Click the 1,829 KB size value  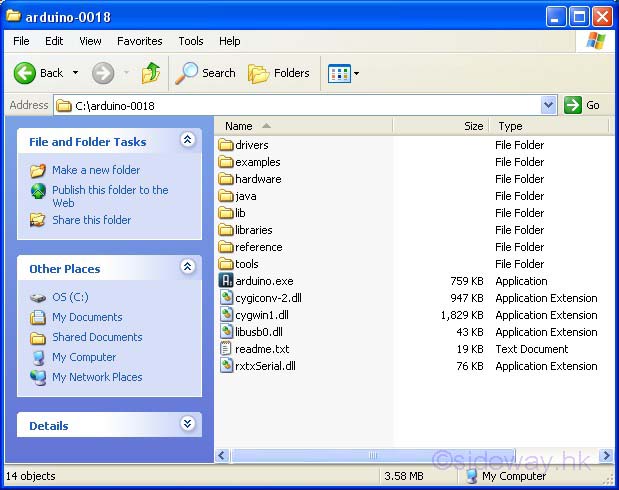tap(462, 315)
